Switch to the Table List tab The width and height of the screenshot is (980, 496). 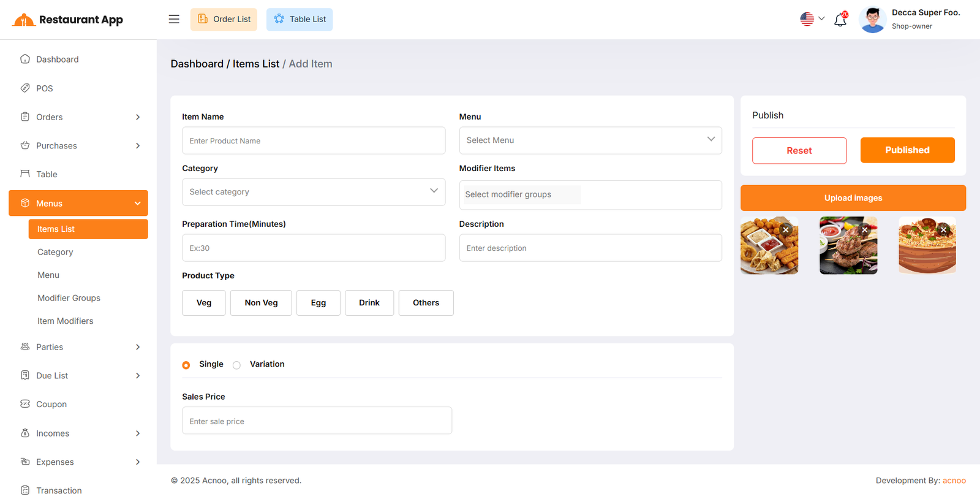click(300, 19)
